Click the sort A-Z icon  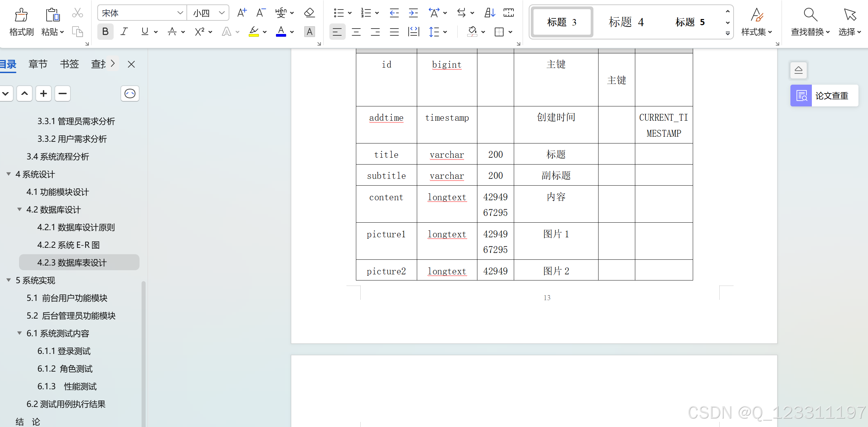pyautogui.click(x=490, y=13)
